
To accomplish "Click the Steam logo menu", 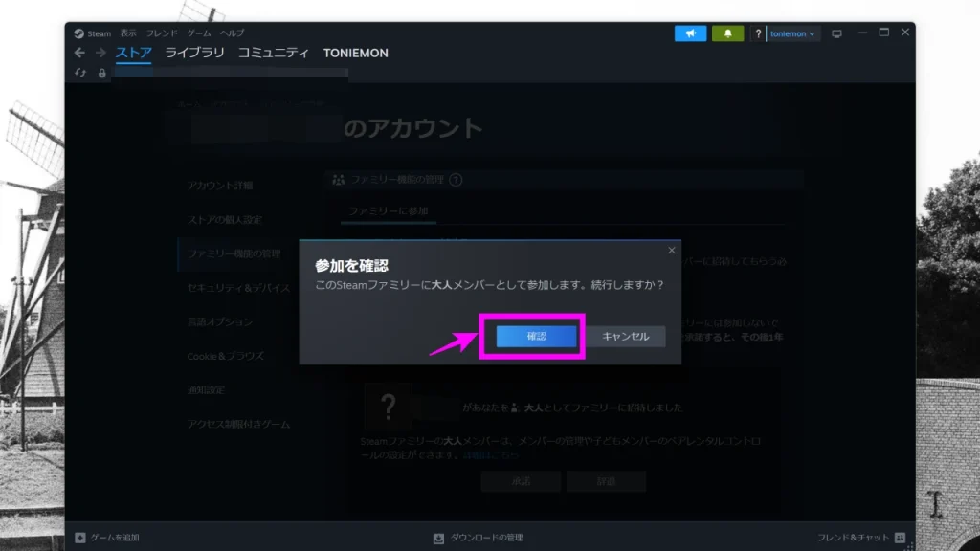I will pos(92,33).
